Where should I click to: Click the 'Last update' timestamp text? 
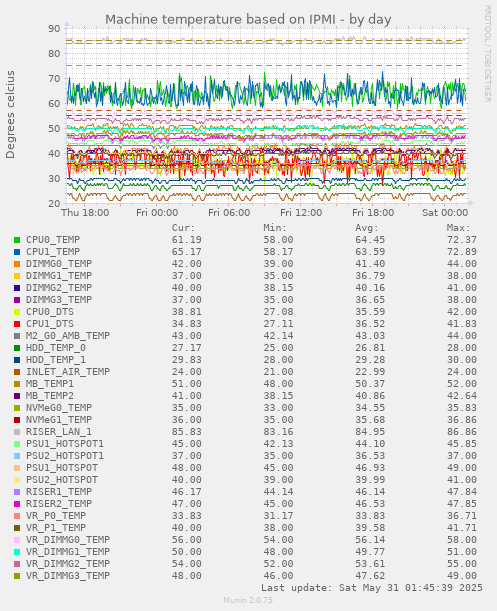click(x=372, y=588)
